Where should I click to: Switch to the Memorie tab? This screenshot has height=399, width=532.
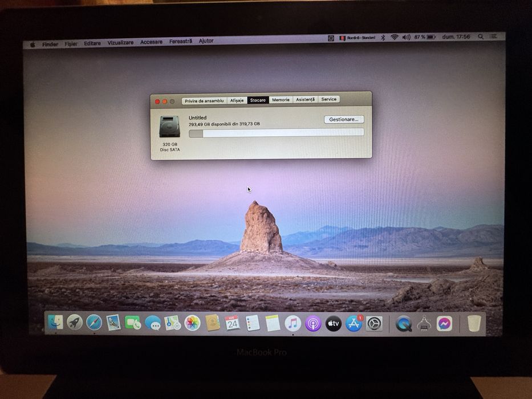click(x=281, y=100)
